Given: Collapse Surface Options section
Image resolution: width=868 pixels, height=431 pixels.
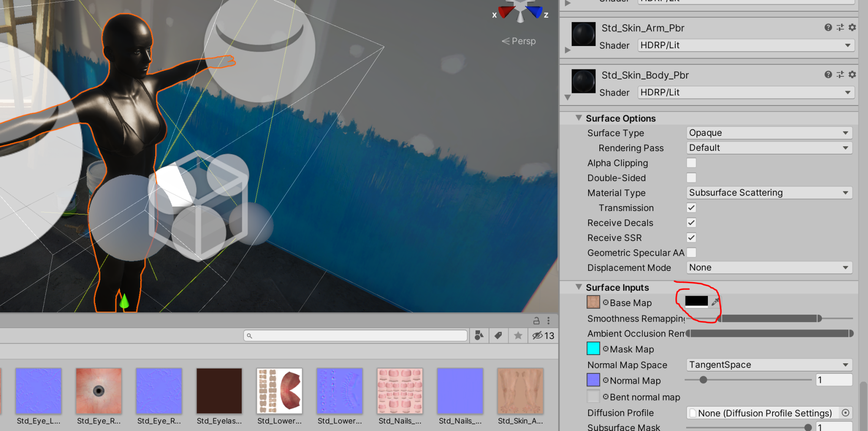Looking at the screenshot, I should (579, 118).
